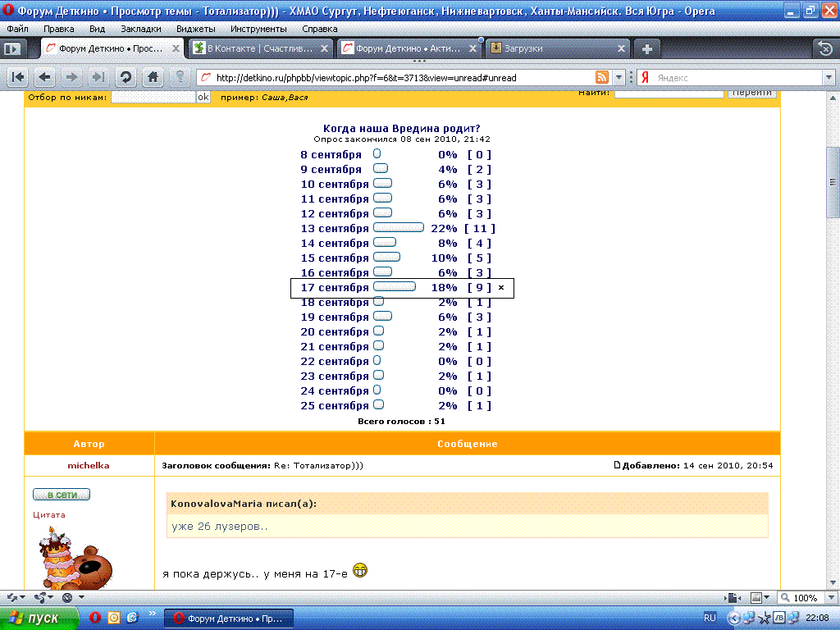The width and height of the screenshot is (840, 630).
Task: Click the Opera Link sync icon in status bar
Action: (x=11, y=597)
